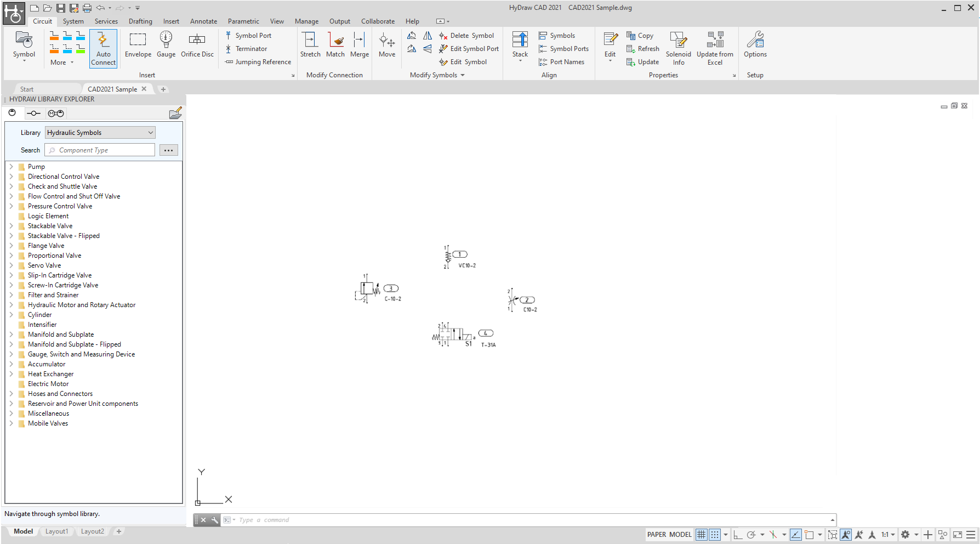Click the Jumping Reference button
This screenshot has height=544, width=980.
258,62
